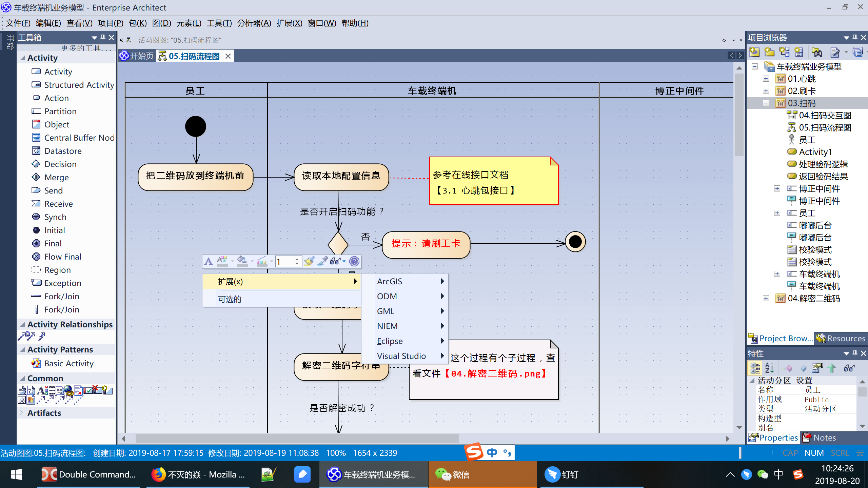The image size is (868, 488).
Task: Click the green up-arrow icon in Properties toolbar
Action: point(832,368)
